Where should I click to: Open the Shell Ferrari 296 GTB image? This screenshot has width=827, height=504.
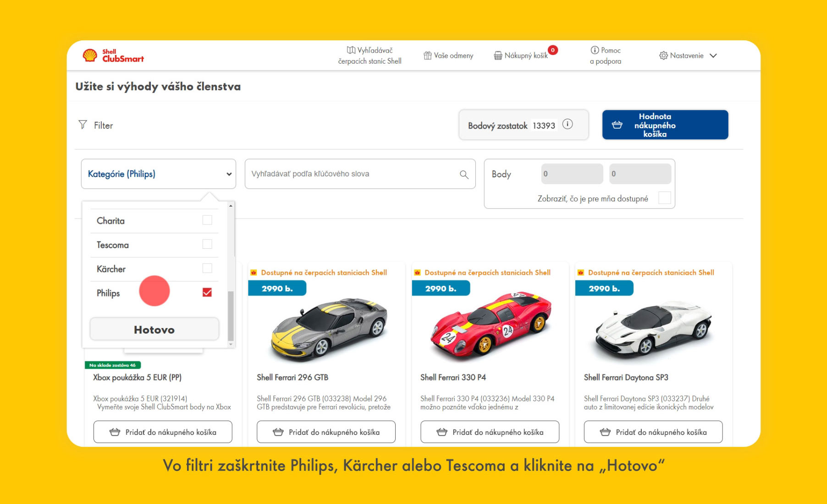329,329
